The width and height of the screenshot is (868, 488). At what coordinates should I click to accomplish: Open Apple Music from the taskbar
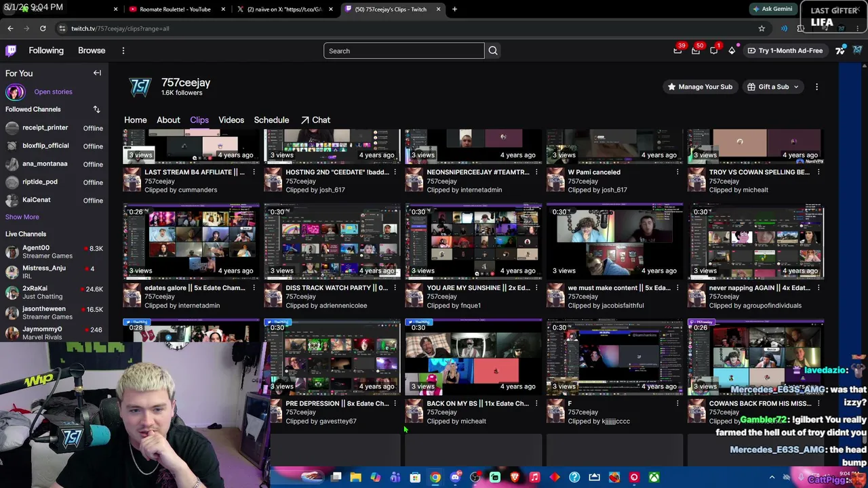tap(534, 478)
